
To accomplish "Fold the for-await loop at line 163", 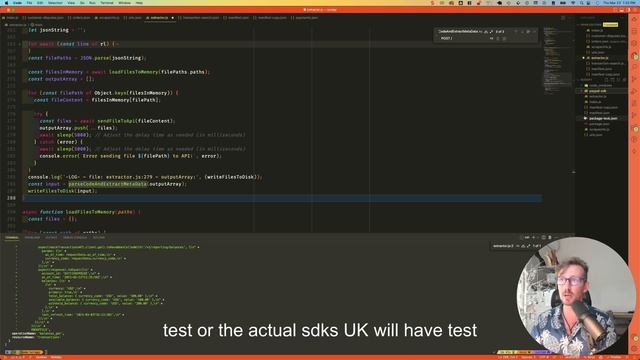I will pos(20,44).
